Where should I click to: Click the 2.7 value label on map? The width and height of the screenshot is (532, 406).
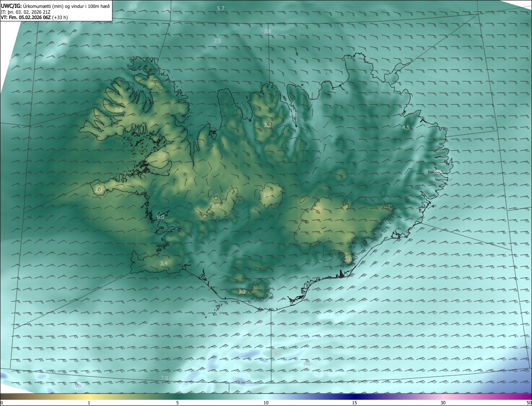point(215,205)
